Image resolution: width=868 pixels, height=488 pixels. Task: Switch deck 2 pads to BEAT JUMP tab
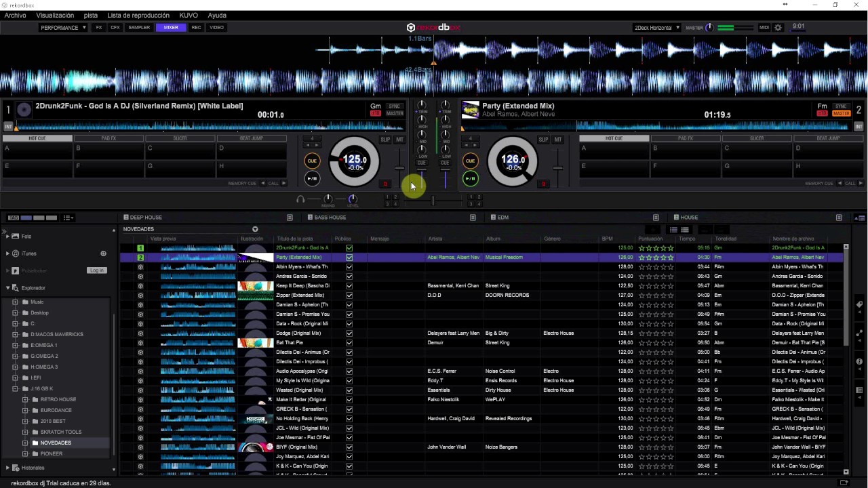pyautogui.click(x=828, y=138)
